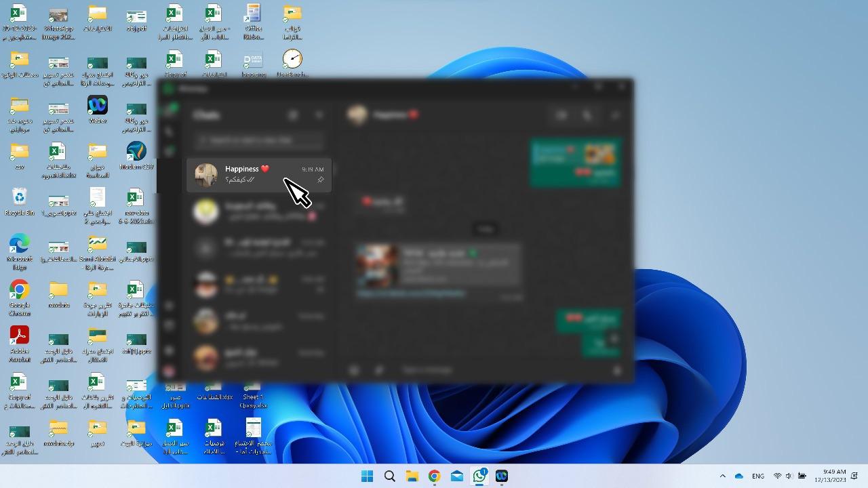Record a voice message with the mic icon

click(x=616, y=370)
